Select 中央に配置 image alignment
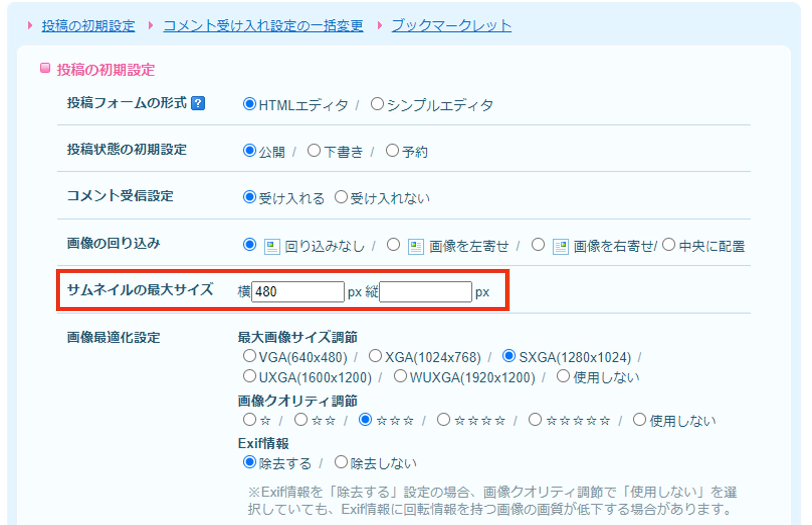 669,245
